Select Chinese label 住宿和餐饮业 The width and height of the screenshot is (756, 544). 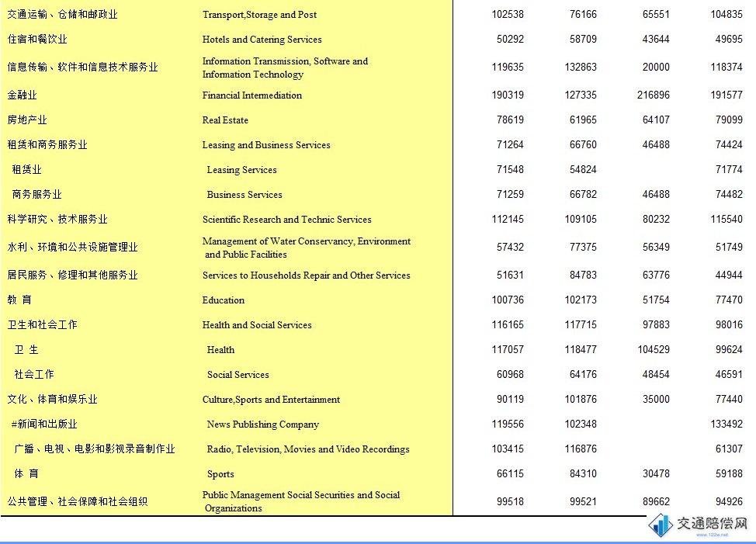37,39
